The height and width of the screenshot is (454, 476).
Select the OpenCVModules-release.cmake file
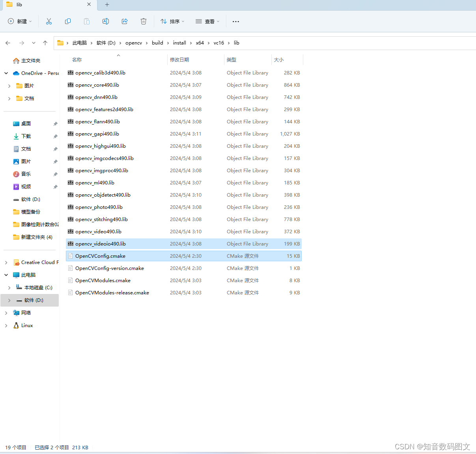click(184, 293)
